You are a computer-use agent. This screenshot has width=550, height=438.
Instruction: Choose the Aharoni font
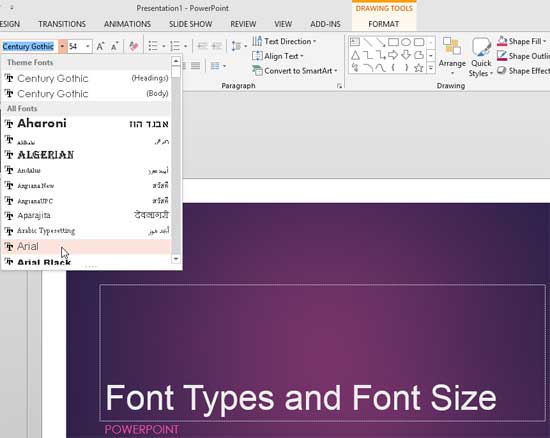(x=86, y=123)
